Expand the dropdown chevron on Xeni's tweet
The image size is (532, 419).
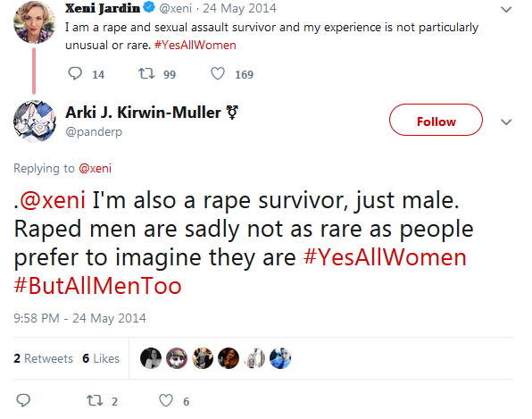[x=506, y=10]
